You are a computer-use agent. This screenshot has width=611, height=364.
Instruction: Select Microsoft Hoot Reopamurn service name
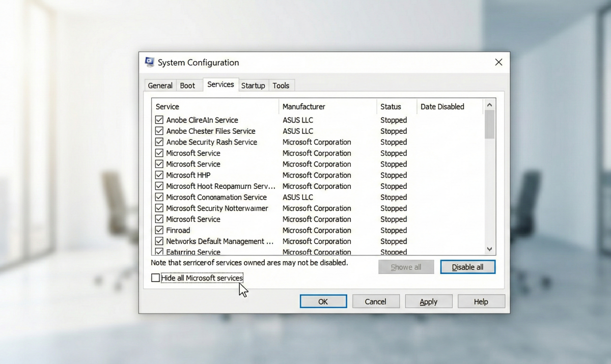click(220, 186)
